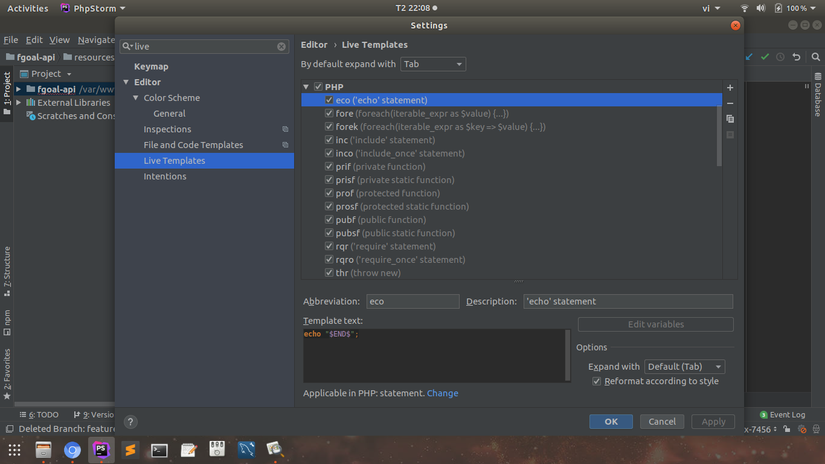
Task: Click the green commit checkmark icon
Action: tap(765, 57)
